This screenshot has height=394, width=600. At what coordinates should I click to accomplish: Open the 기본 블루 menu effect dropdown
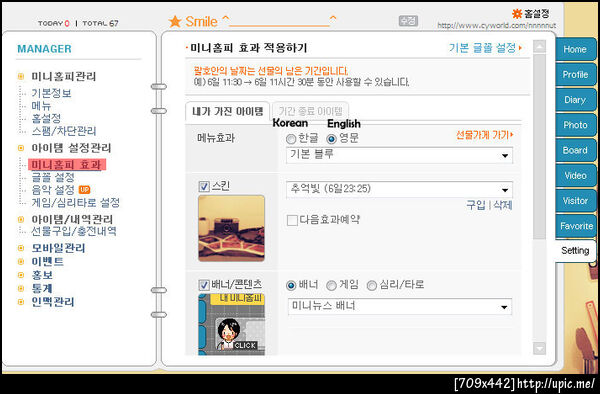(399, 155)
